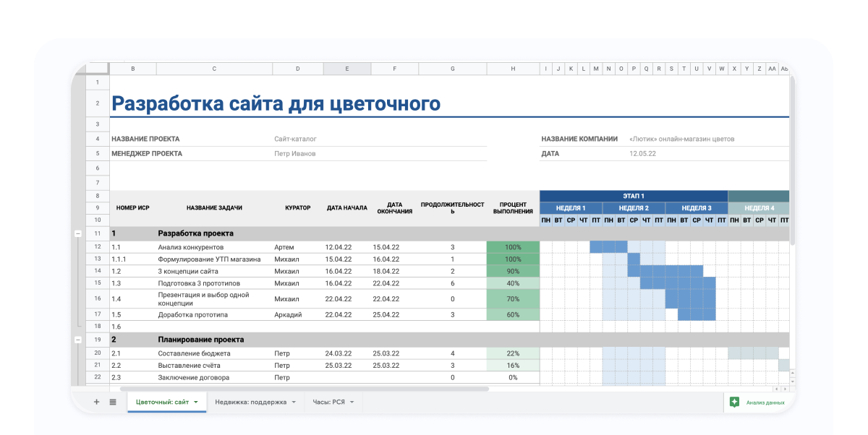This screenshot has width=868, height=435.
Task: Select column E header
Action: pos(346,69)
